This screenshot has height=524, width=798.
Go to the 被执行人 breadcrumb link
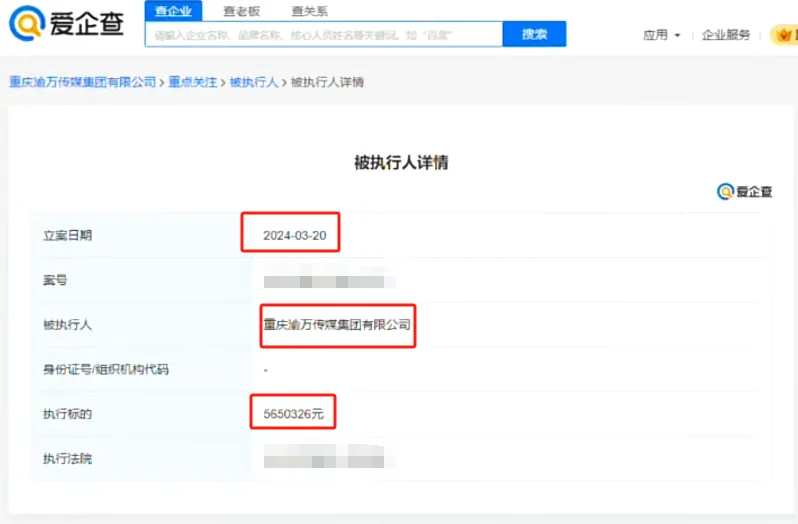254,82
